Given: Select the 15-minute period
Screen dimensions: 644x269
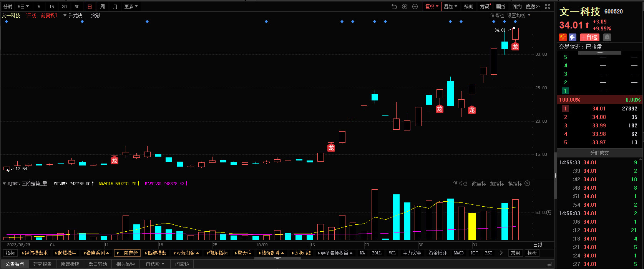Looking at the screenshot, I should click(51, 7).
